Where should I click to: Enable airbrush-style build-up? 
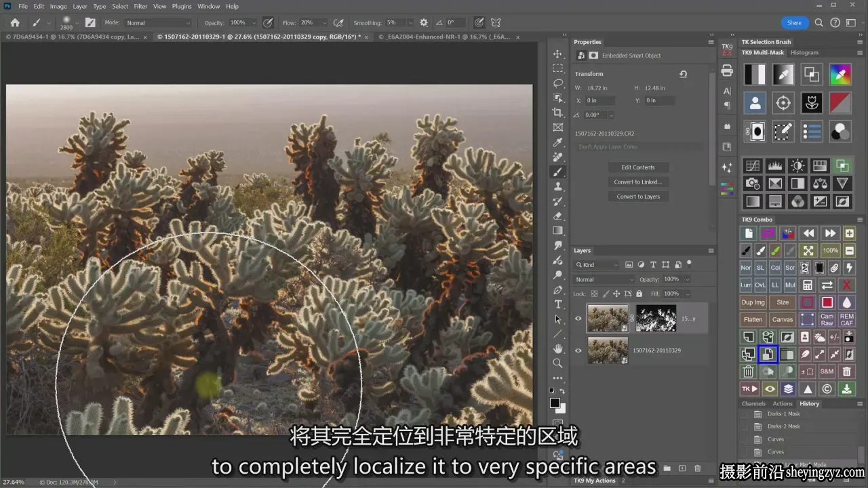pos(338,22)
